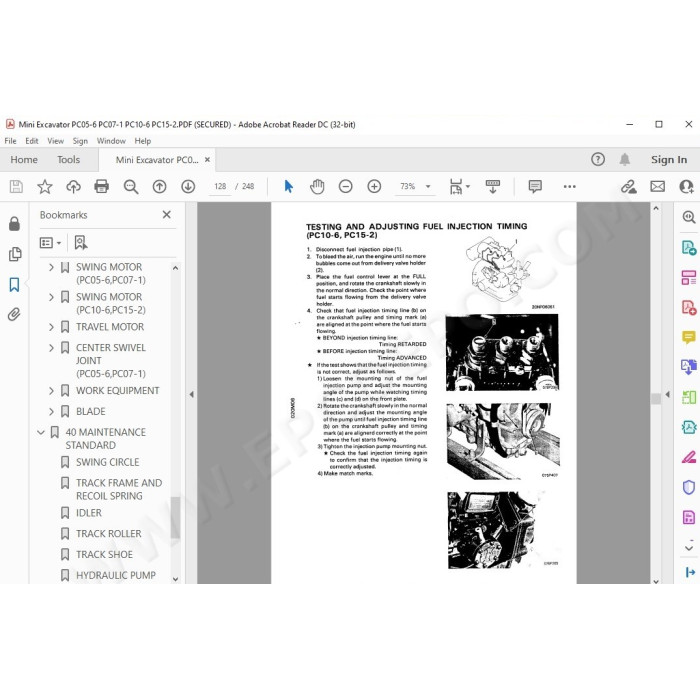Add new bookmark icon in Bookmarks panel
Viewport: 700px width, 700px height.
tap(81, 242)
